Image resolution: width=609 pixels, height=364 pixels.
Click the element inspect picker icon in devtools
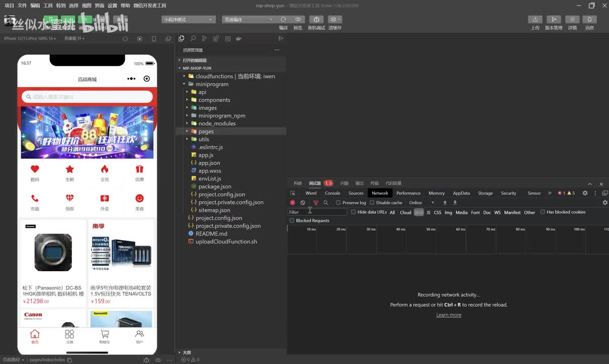point(292,193)
